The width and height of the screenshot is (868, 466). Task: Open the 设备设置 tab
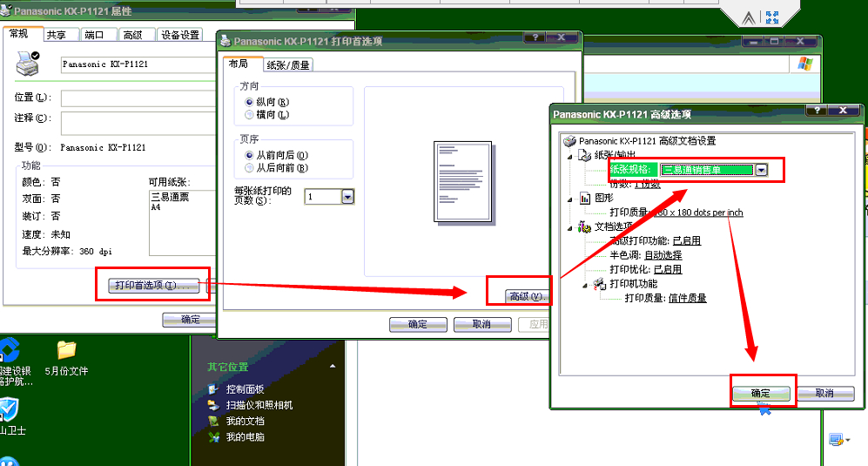point(180,35)
